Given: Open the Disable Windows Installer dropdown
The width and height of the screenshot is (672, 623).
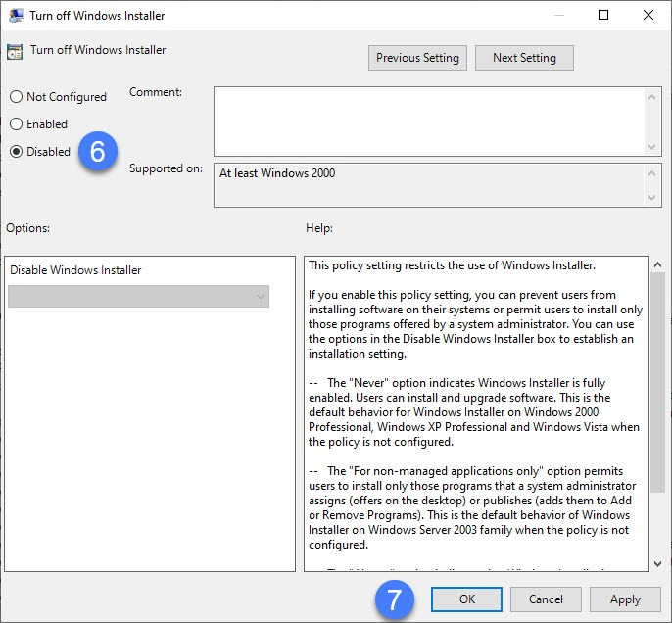Looking at the screenshot, I should 138,296.
